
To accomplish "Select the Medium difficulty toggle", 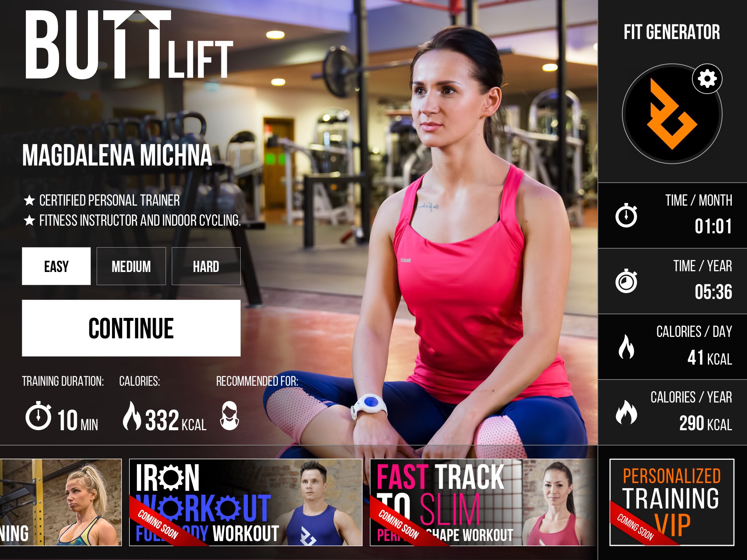I will click(x=131, y=266).
